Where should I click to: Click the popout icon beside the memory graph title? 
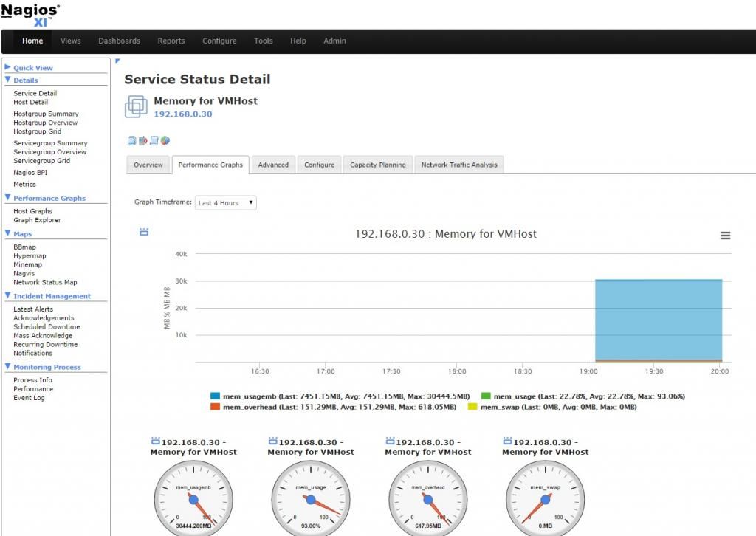coord(143,231)
